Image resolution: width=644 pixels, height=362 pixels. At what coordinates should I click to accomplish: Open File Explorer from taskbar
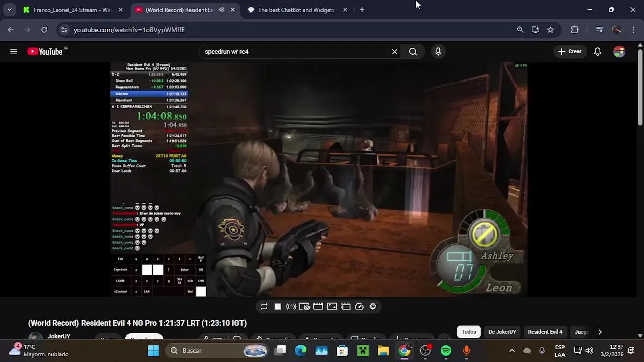383,350
